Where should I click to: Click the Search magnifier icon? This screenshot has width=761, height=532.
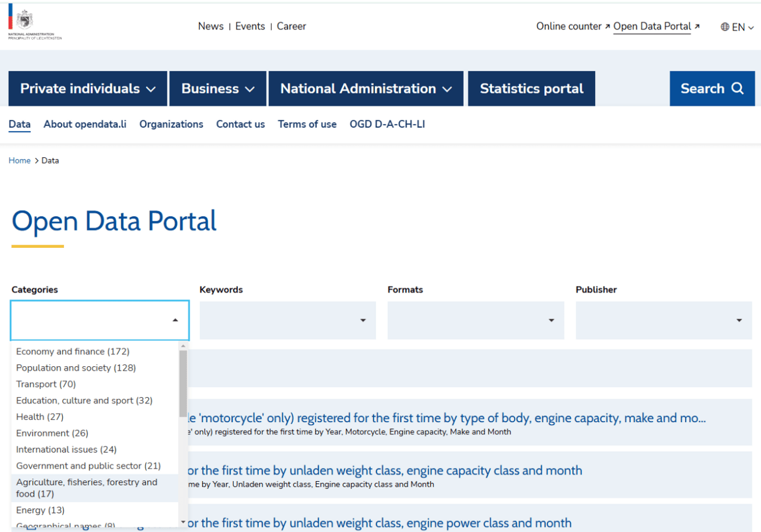(737, 88)
